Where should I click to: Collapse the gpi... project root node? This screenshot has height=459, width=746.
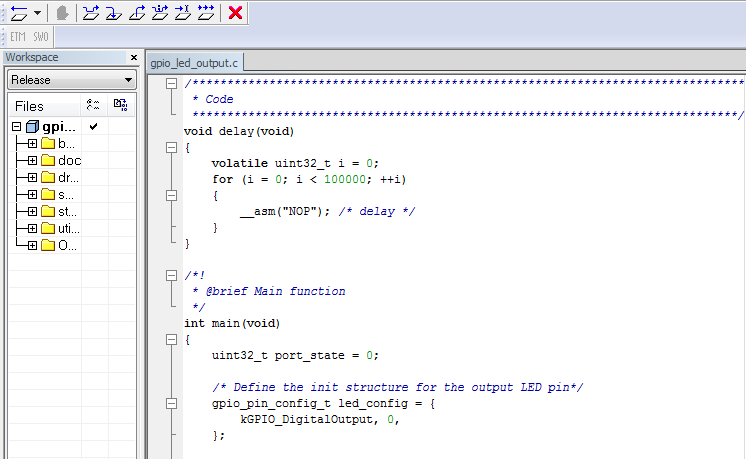pos(17,127)
